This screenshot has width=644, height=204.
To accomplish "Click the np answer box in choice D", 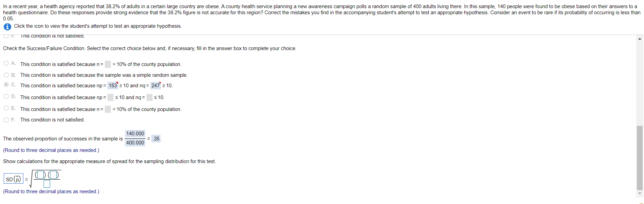I will (110, 96).
